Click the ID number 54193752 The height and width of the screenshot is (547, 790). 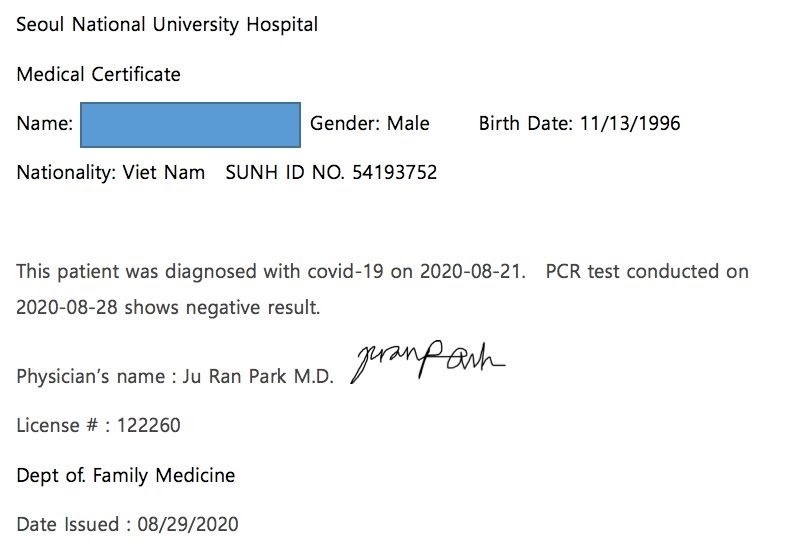pos(394,172)
